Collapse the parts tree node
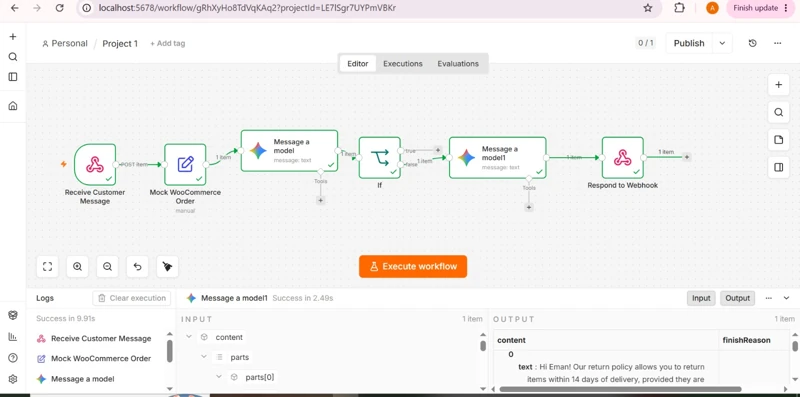The height and width of the screenshot is (397, 800). click(204, 357)
